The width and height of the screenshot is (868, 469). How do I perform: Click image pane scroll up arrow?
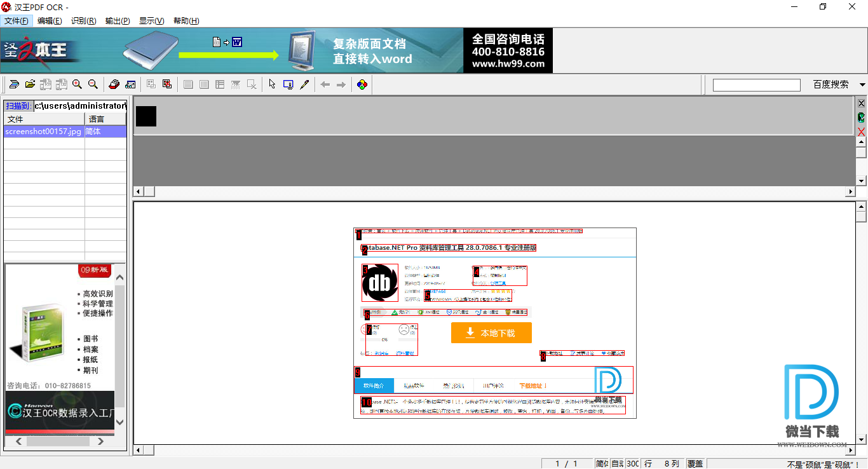[x=862, y=207]
